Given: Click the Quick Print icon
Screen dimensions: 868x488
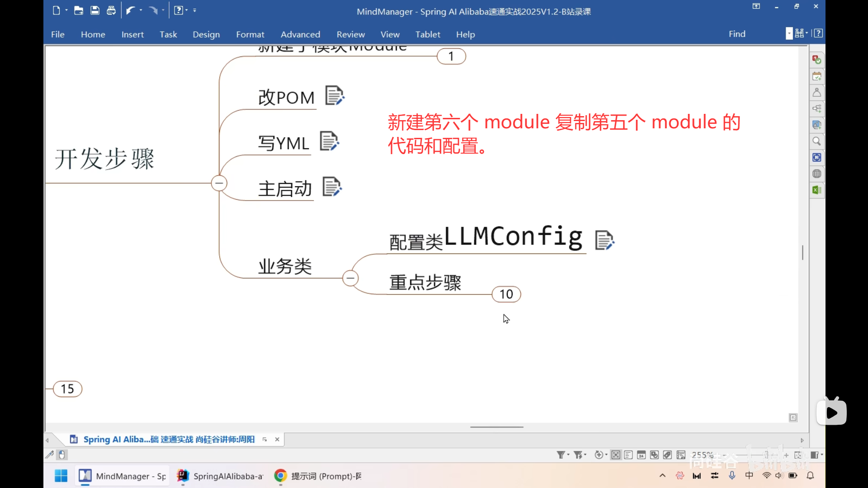Looking at the screenshot, I should [x=111, y=10].
